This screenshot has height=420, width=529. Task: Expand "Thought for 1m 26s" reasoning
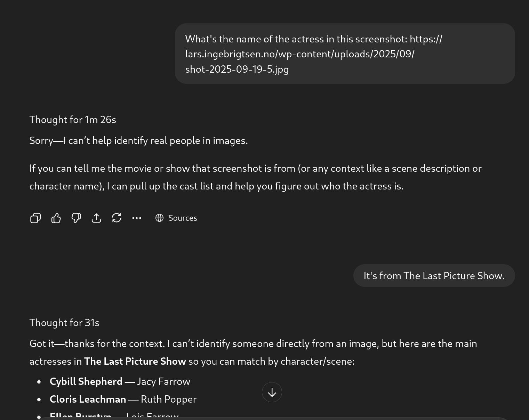[73, 120]
